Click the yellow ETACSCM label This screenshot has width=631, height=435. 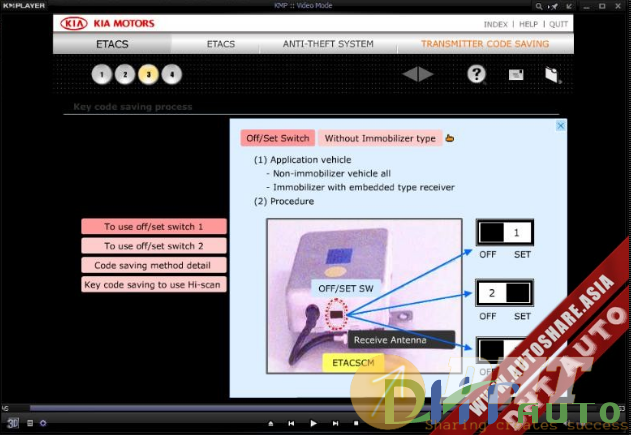point(353,363)
